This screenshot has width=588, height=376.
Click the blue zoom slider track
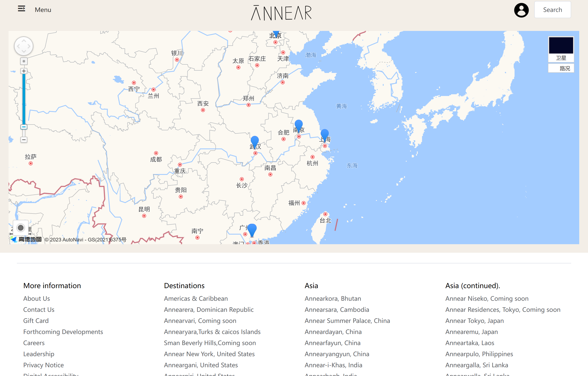(24, 99)
